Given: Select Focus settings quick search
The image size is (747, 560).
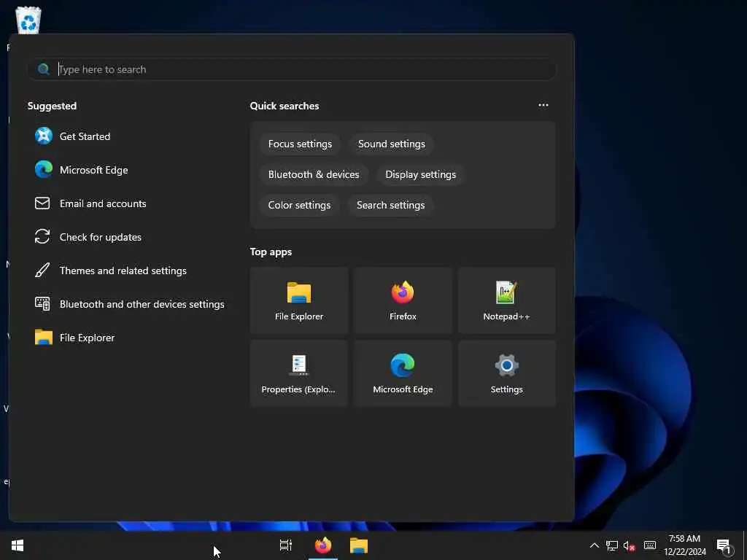Looking at the screenshot, I should [300, 144].
